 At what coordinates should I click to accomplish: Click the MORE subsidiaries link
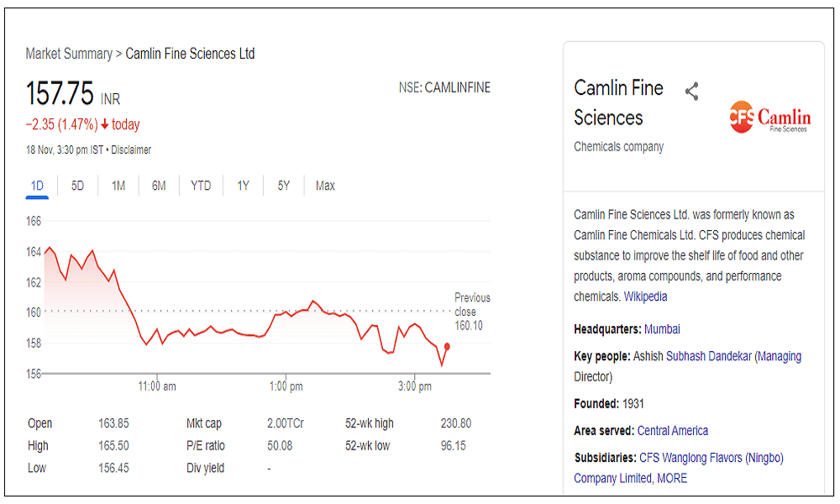point(672,479)
